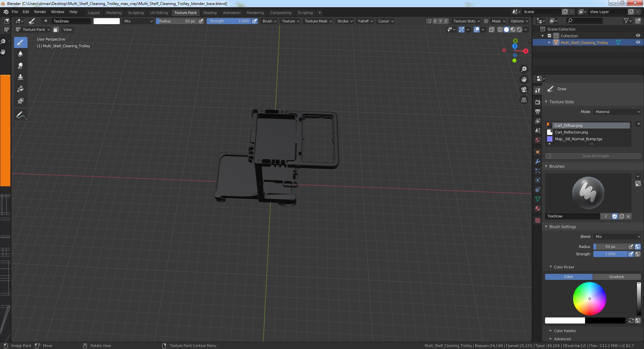This screenshot has width=644, height=349.
Task: Open the Texture Paint mode dropdown
Action: [33, 30]
